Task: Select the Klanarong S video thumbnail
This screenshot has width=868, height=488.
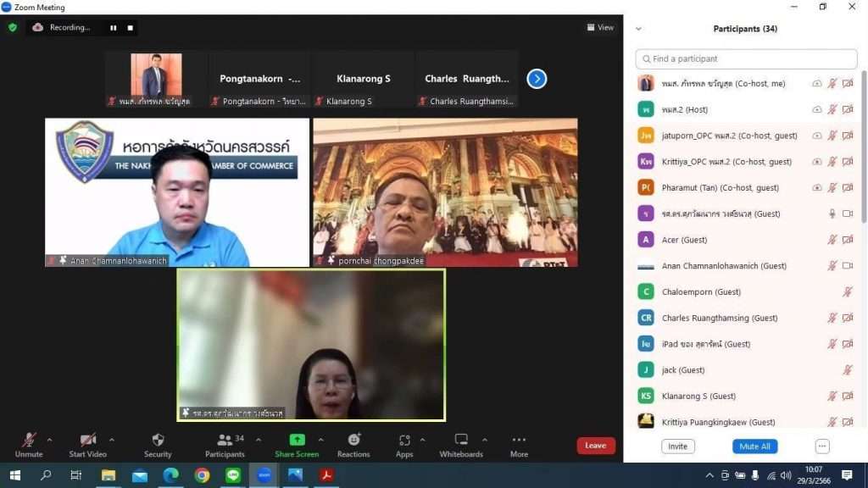Action: pyautogui.click(x=363, y=79)
